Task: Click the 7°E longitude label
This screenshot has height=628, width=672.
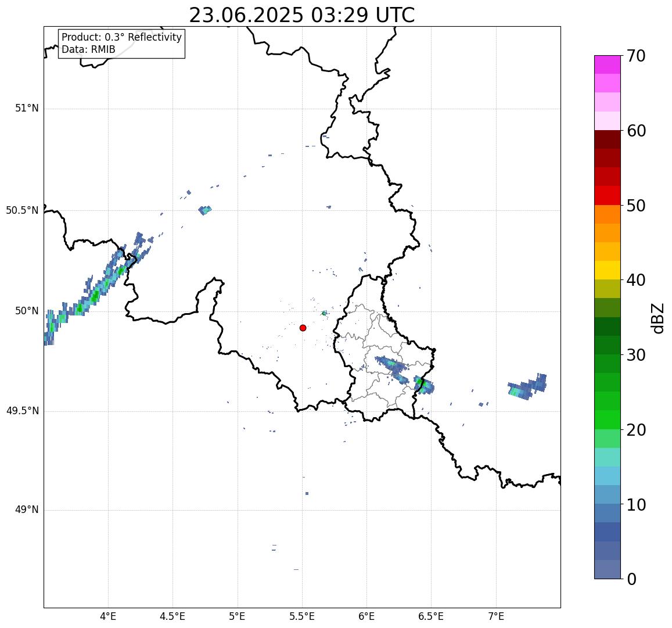Action: click(496, 617)
